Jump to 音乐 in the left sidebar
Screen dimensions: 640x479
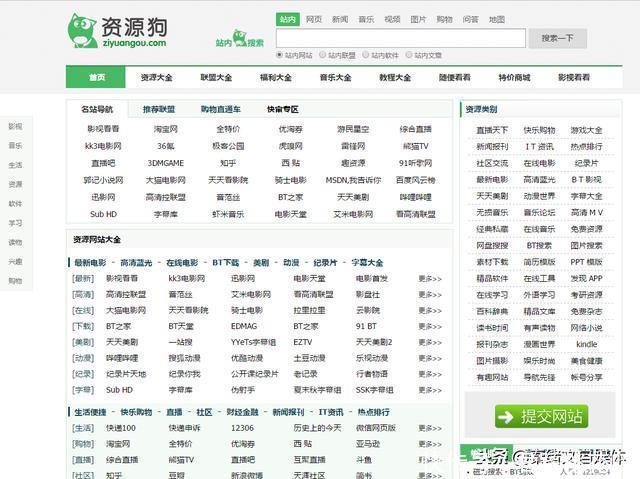(x=16, y=145)
